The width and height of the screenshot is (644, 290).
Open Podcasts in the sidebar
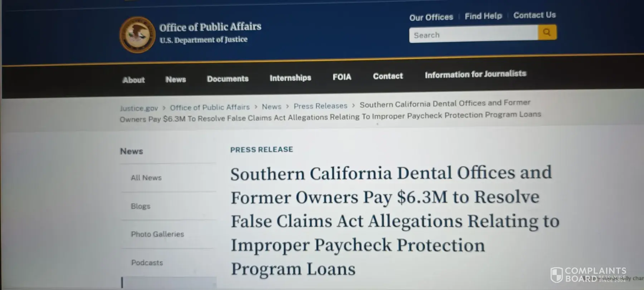click(147, 262)
